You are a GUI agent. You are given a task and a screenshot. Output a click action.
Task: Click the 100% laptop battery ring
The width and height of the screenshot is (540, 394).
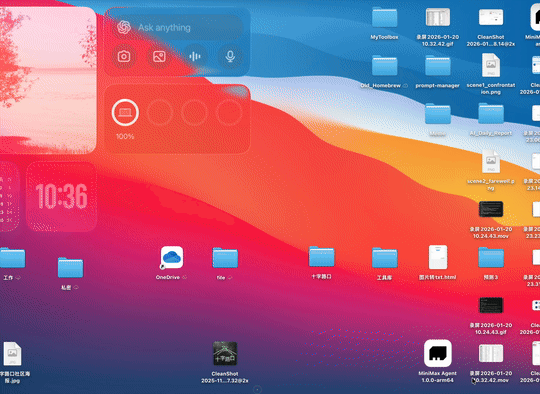tap(125, 113)
